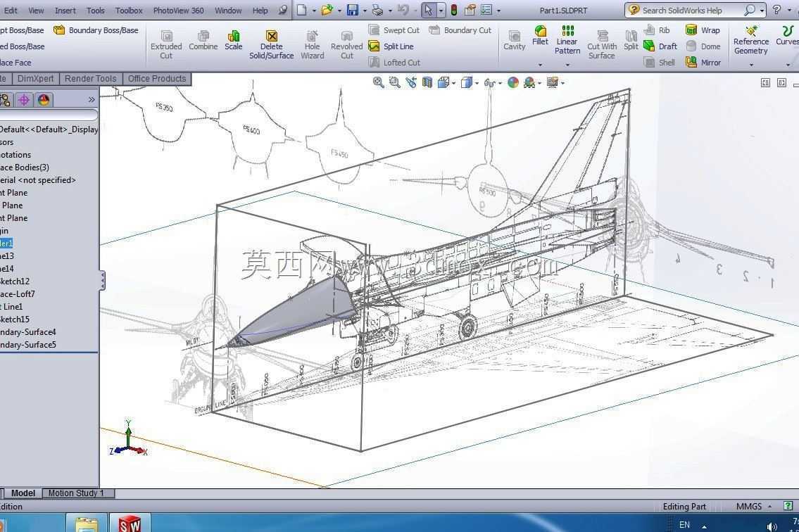799x532 pixels.
Task: Pick the Lofted Cut tool
Action: [x=394, y=63]
